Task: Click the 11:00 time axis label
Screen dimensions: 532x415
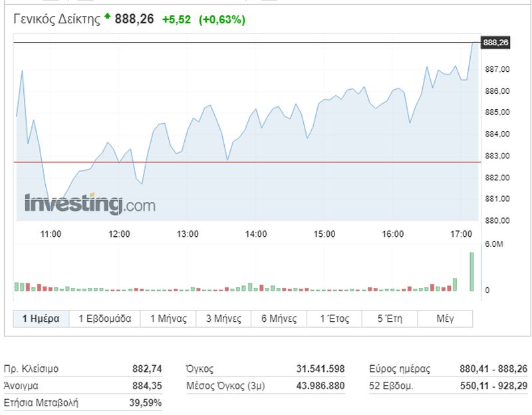Action: pos(51,234)
